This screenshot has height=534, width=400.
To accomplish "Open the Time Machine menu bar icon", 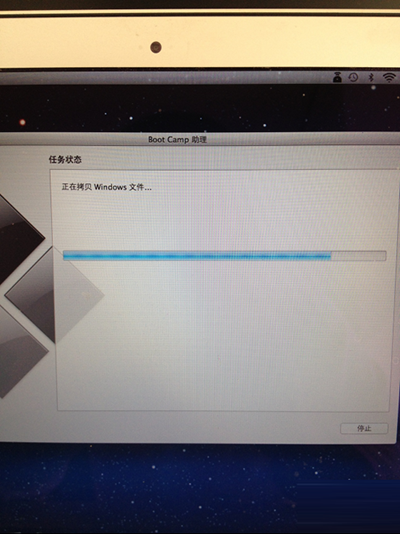I will coord(353,77).
